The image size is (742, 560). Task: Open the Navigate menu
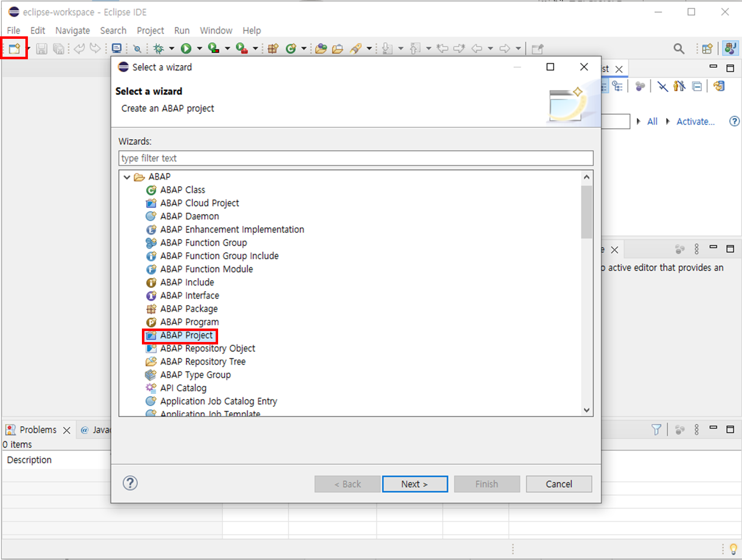tap(73, 30)
